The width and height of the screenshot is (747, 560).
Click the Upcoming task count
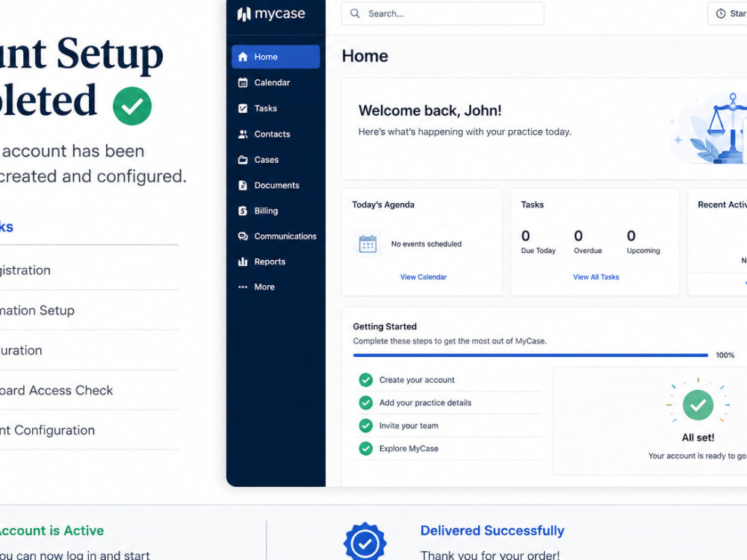[x=631, y=236]
